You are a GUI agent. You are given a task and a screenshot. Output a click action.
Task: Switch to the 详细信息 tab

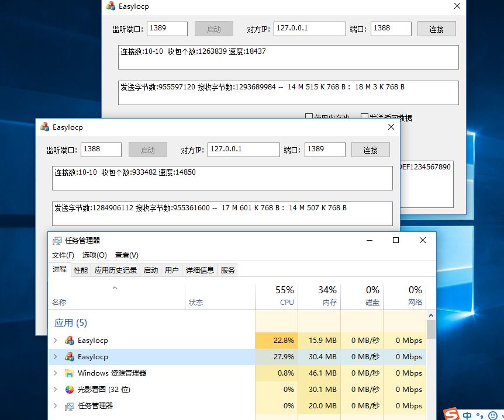(199, 270)
